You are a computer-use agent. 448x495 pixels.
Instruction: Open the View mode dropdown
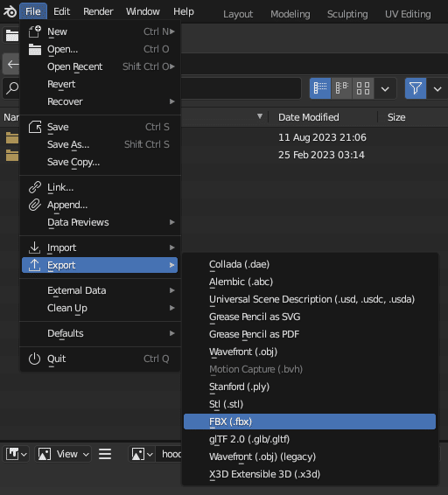[63, 454]
